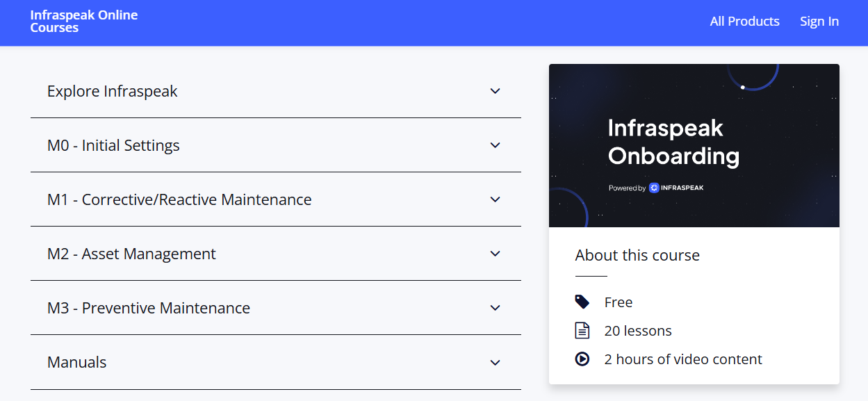The width and height of the screenshot is (868, 401).
Task: Click the Manuals section title
Action: coord(77,362)
